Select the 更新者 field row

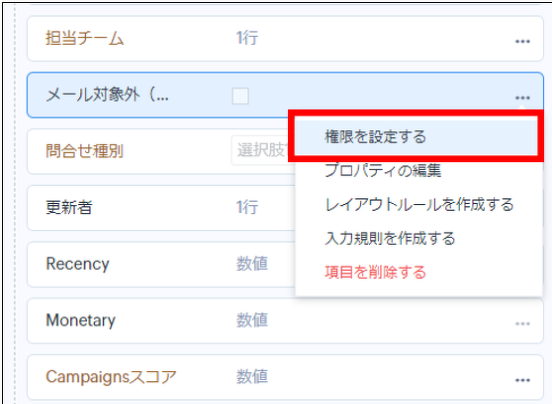click(161, 208)
